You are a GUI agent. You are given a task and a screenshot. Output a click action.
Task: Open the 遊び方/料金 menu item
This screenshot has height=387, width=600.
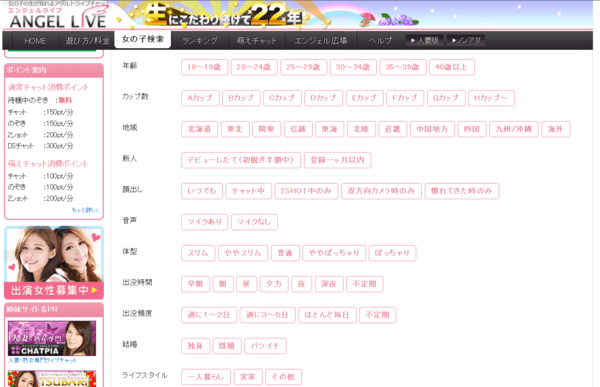click(88, 41)
